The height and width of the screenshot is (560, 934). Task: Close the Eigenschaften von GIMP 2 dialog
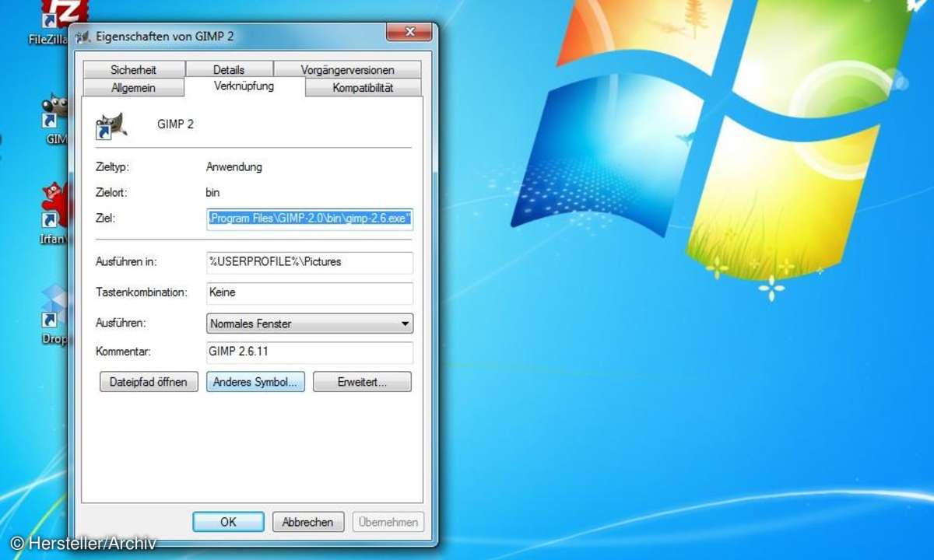pyautogui.click(x=409, y=33)
